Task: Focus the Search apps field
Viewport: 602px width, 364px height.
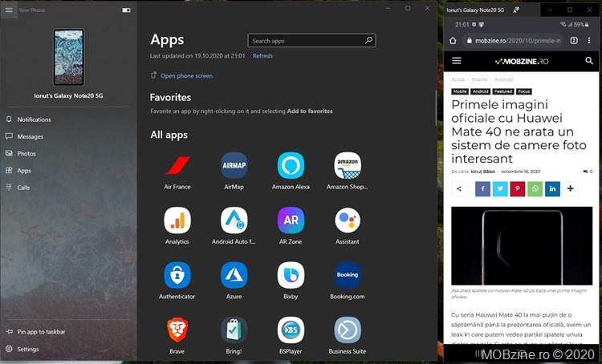Action: pos(311,41)
